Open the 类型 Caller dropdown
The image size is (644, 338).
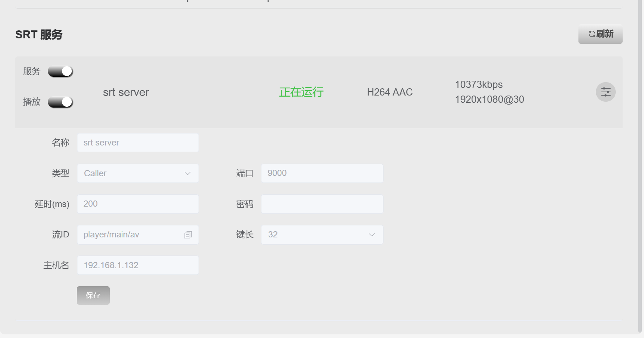tap(138, 173)
